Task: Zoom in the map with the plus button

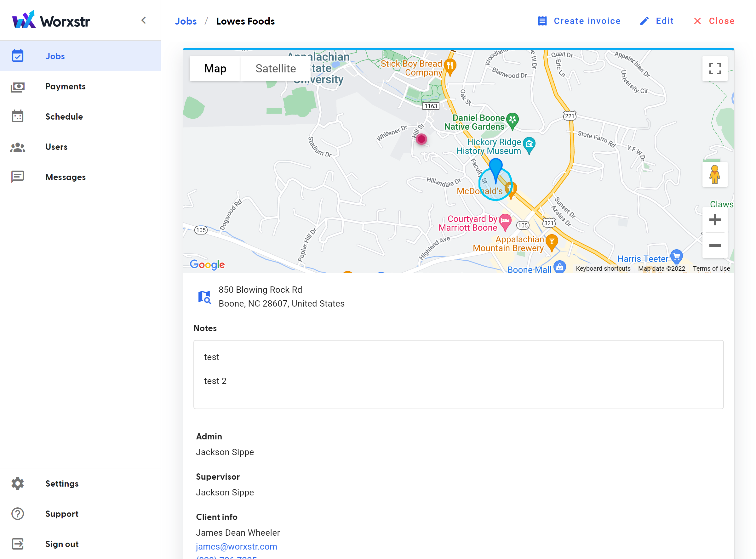Action: [715, 220]
